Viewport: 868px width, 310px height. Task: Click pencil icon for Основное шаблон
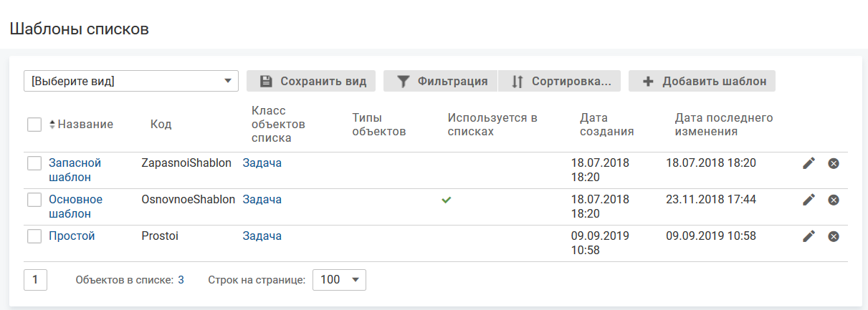(809, 200)
